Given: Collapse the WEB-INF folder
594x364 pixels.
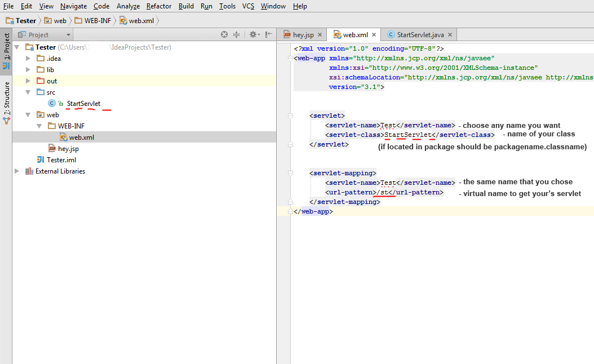Looking at the screenshot, I should tap(39, 126).
